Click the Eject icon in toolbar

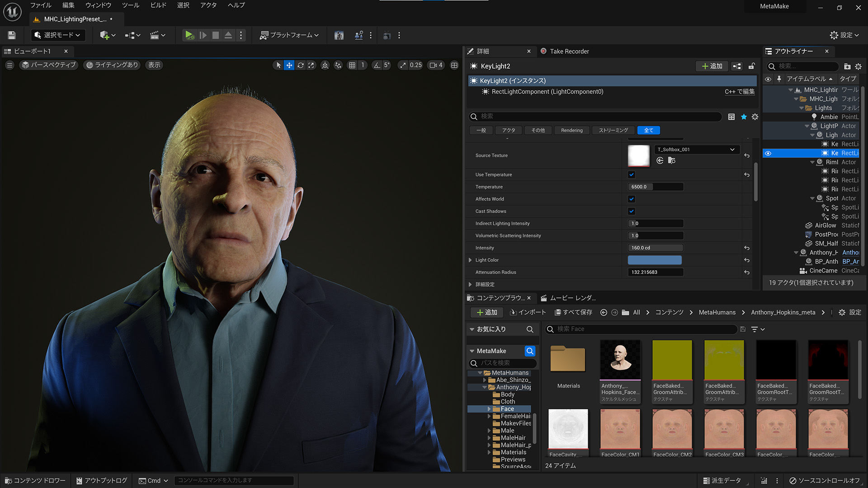coord(228,35)
